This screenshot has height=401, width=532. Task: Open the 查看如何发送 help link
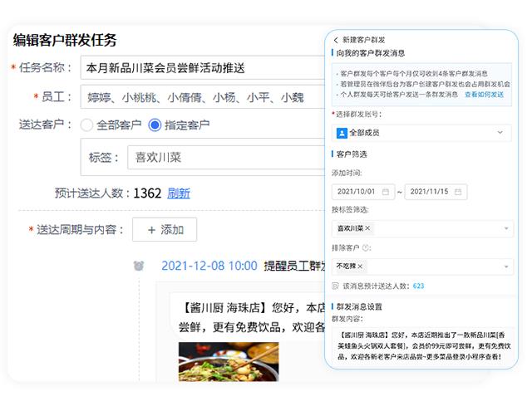tap(484, 95)
